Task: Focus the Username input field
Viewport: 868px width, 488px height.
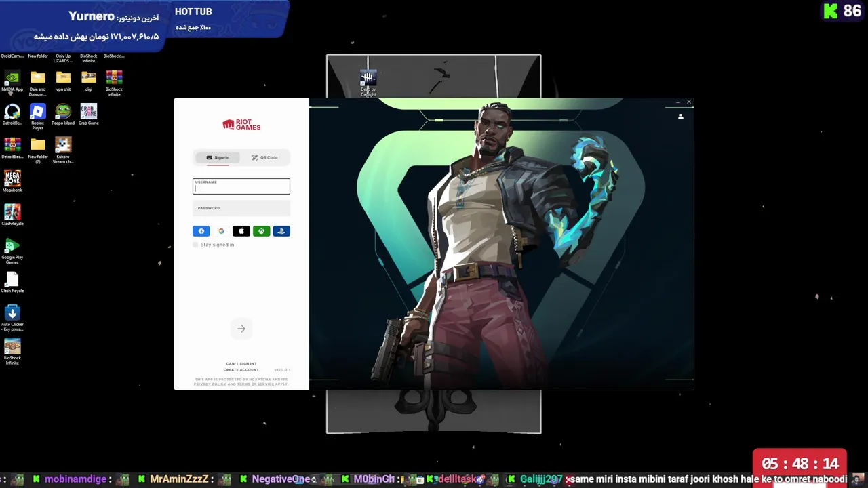Action: click(241, 186)
